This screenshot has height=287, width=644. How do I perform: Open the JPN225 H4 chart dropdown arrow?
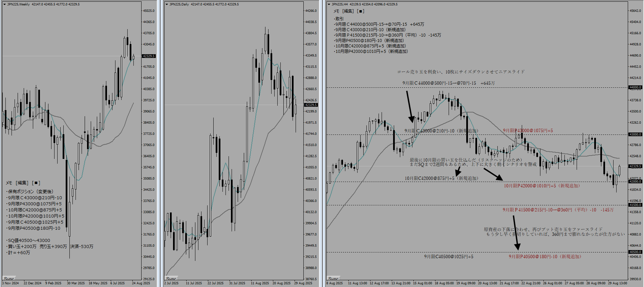point(329,4)
